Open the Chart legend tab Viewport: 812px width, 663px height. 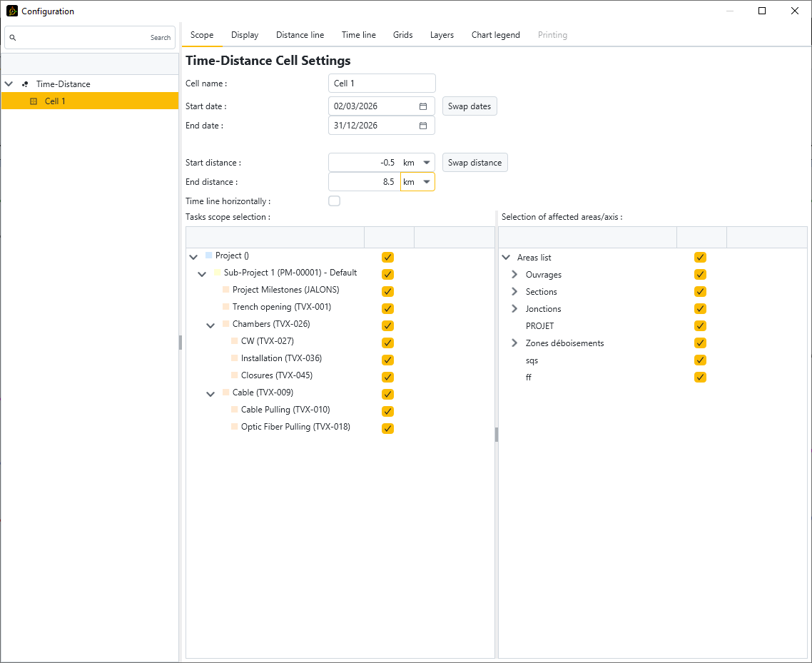pos(495,35)
